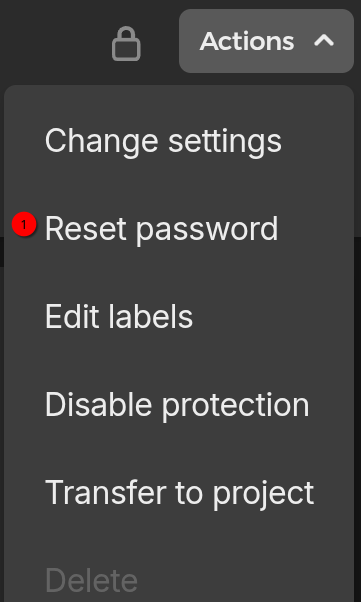Viewport: 361px width, 602px height.
Task: Click the red badge numbered 1
Action: coord(24,225)
